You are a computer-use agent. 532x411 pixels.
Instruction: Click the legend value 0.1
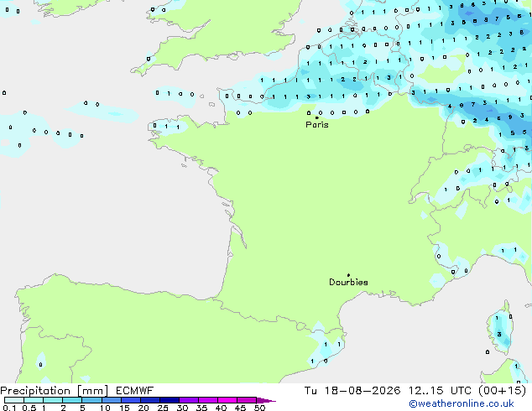(9, 408)
